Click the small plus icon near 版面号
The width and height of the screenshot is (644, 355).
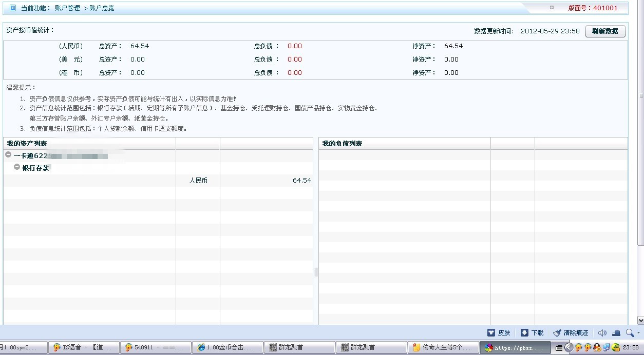click(x=552, y=8)
